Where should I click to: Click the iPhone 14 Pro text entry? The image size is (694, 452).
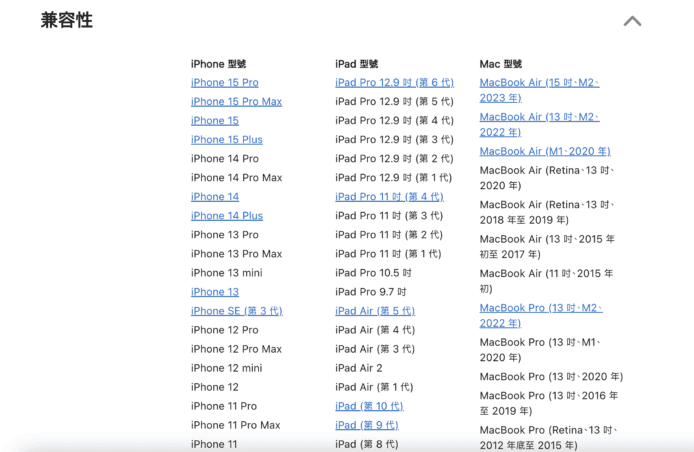click(224, 159)
